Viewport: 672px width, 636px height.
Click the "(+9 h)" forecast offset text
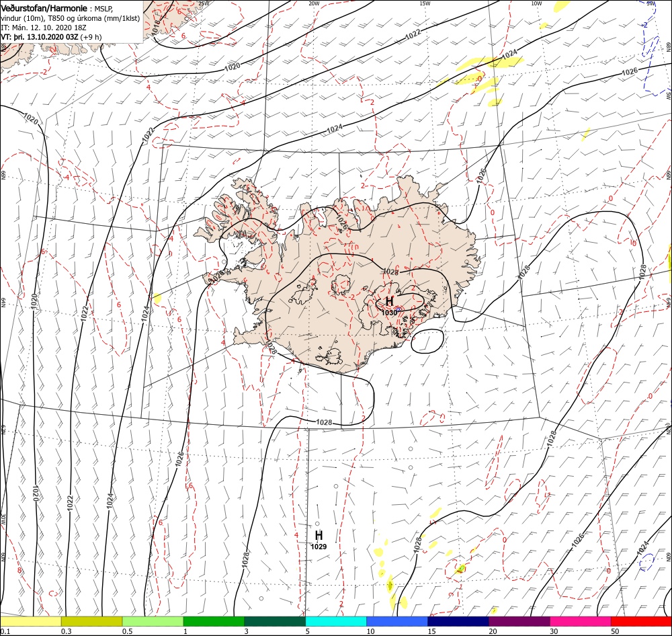(x=91, y=37)
